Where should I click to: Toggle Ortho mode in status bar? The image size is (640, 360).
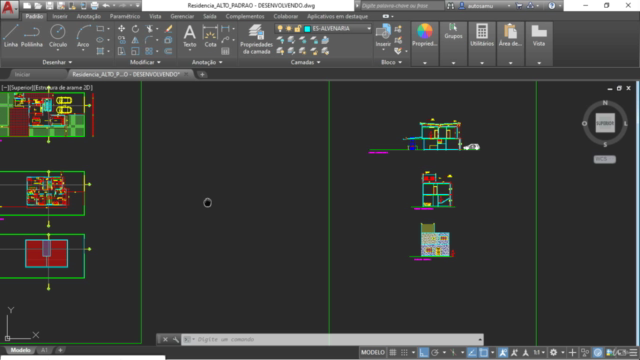[423, 353]
